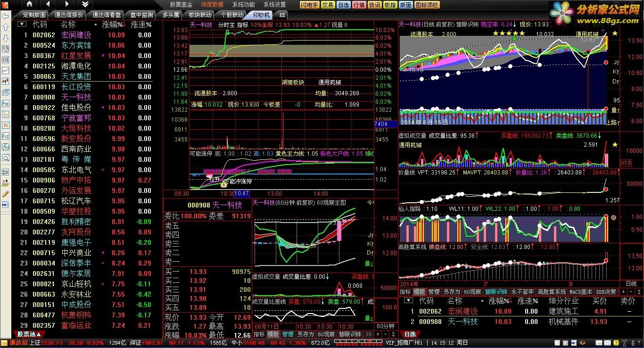The height and width of the screenshot is (348, 644).
Task: Go forward with the right arrow toolbar button
Action: point(66,4)
